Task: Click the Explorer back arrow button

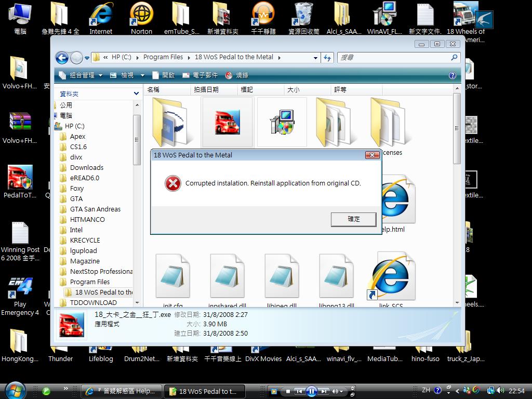Action: click(62, 58)
